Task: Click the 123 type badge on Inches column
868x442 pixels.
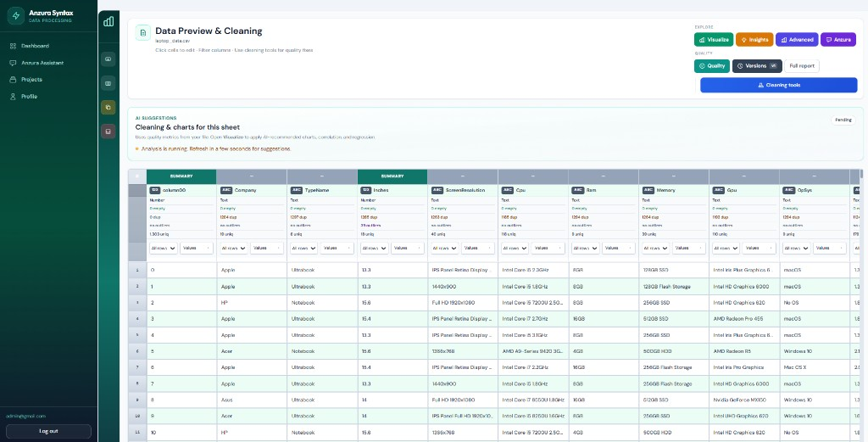Action: (x=366, y=190)
